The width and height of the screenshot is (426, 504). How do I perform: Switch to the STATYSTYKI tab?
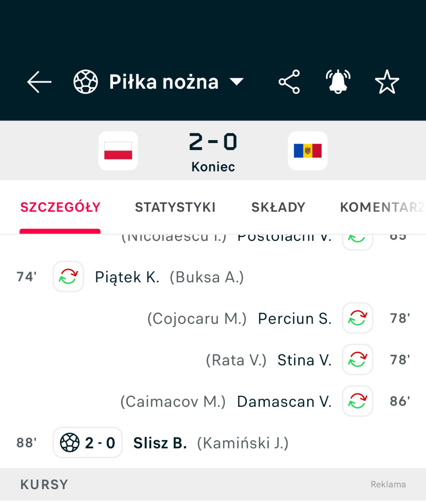tap(175, 207)
